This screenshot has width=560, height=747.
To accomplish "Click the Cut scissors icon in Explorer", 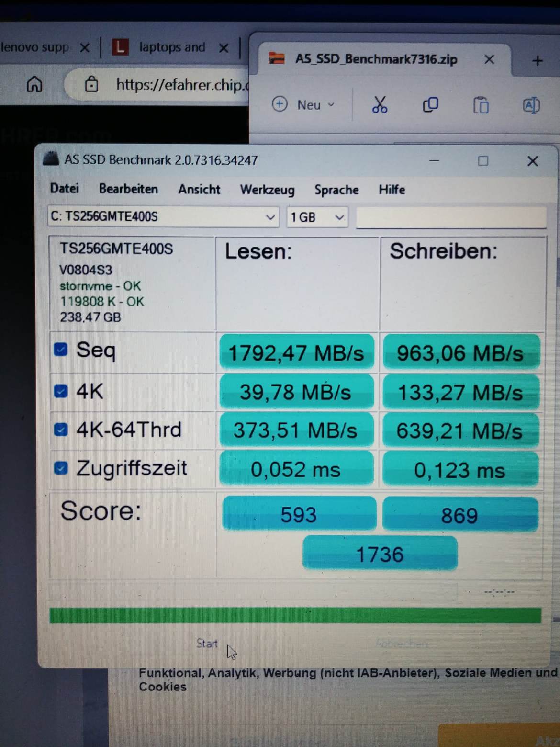I will [380, 104].
